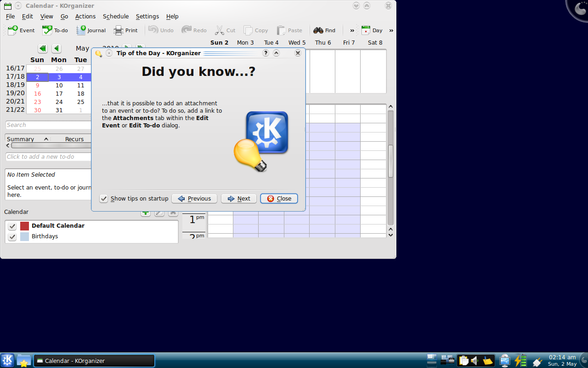Click the agenda scrollbar down arrow
The image size is (588, 368).
[390, 235]
